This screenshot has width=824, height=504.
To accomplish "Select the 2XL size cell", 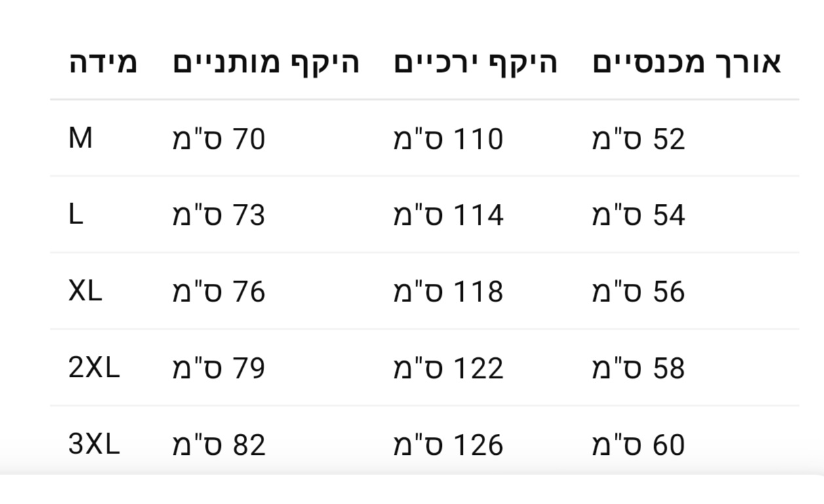I will point(94,368).
